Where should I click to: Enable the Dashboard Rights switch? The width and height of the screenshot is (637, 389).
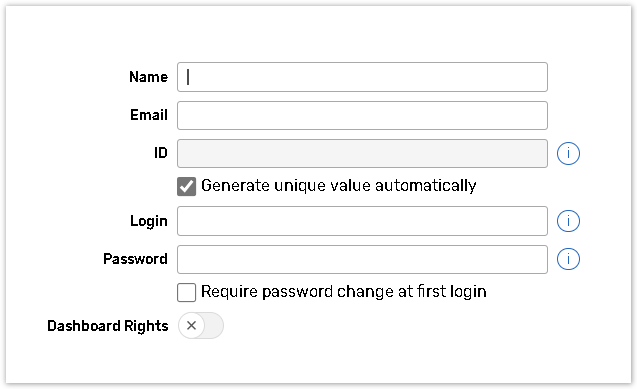coord(201,326)
